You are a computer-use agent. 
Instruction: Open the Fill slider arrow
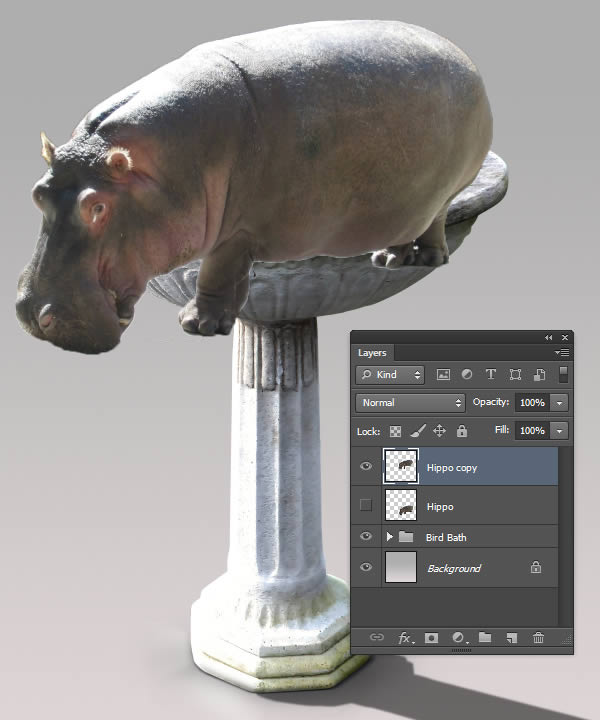[x=560, y=431]
